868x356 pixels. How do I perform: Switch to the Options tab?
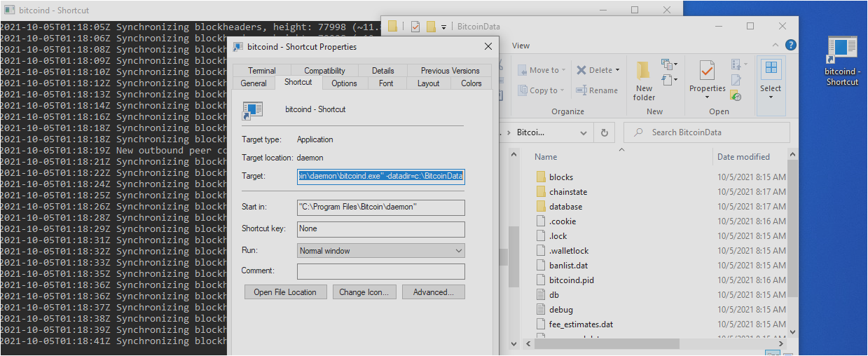[x=344, y=83]
